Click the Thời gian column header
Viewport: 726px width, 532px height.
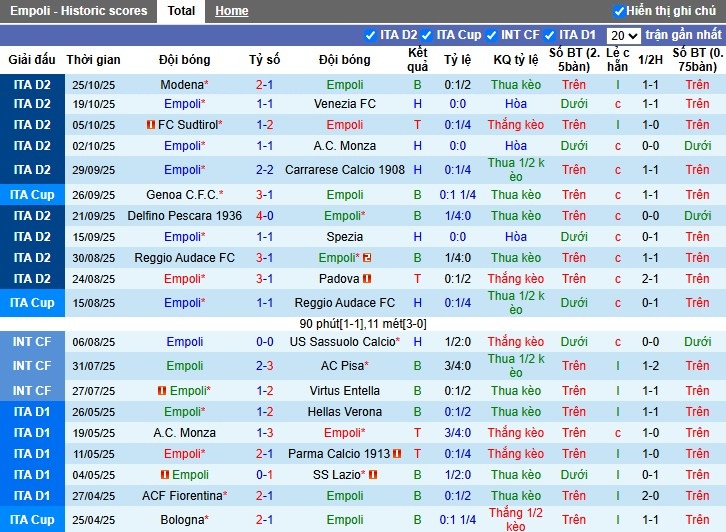[x=93, y=60]
